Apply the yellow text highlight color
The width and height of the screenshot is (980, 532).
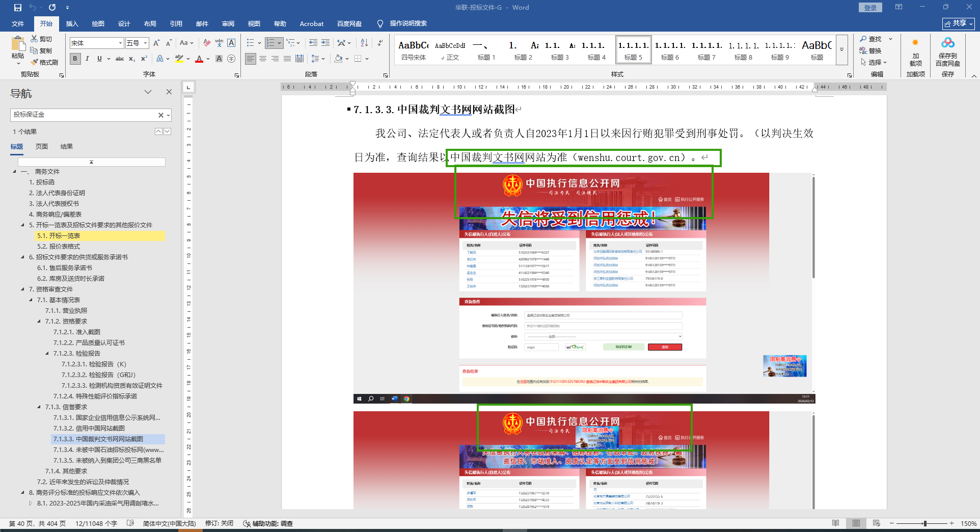(x=179, y=59)
